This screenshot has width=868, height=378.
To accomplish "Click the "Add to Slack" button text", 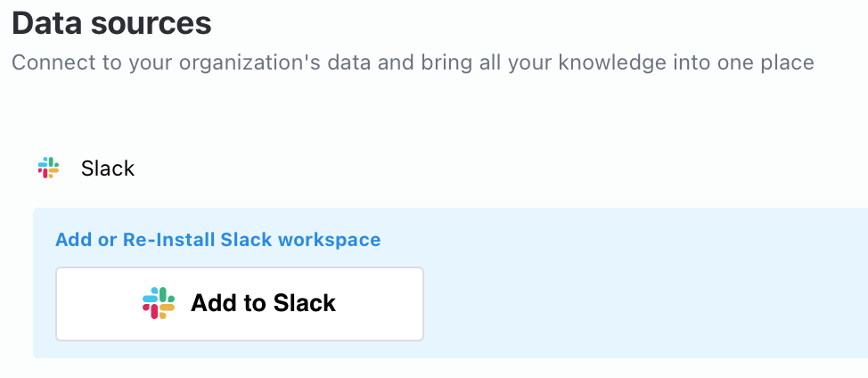I will (263, 303).
